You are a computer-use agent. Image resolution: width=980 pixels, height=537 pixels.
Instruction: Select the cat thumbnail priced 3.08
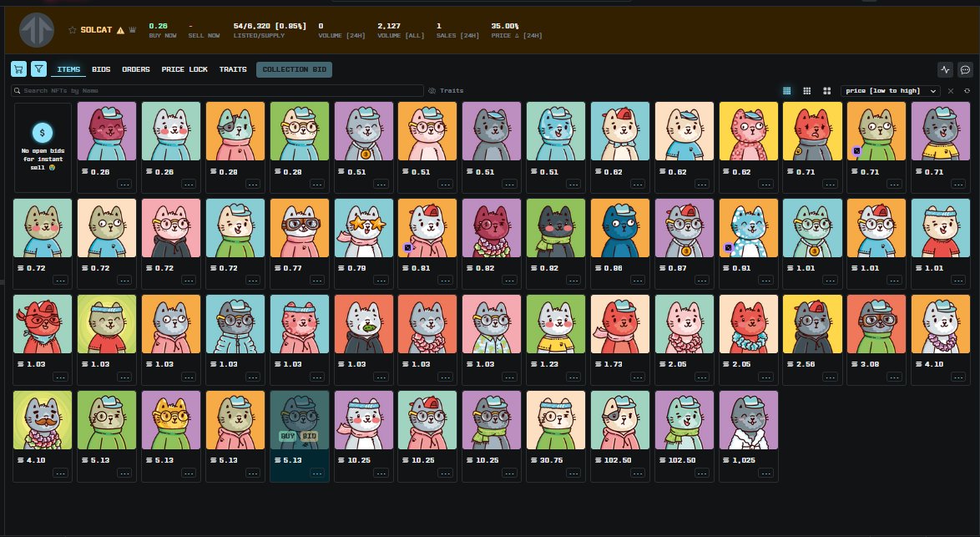[876, 324]
